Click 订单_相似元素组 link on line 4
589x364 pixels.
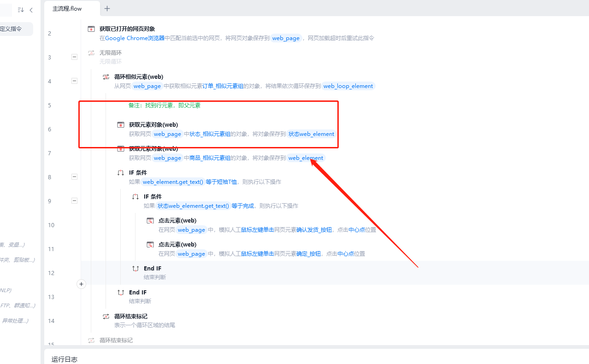(x=223, y=86)
